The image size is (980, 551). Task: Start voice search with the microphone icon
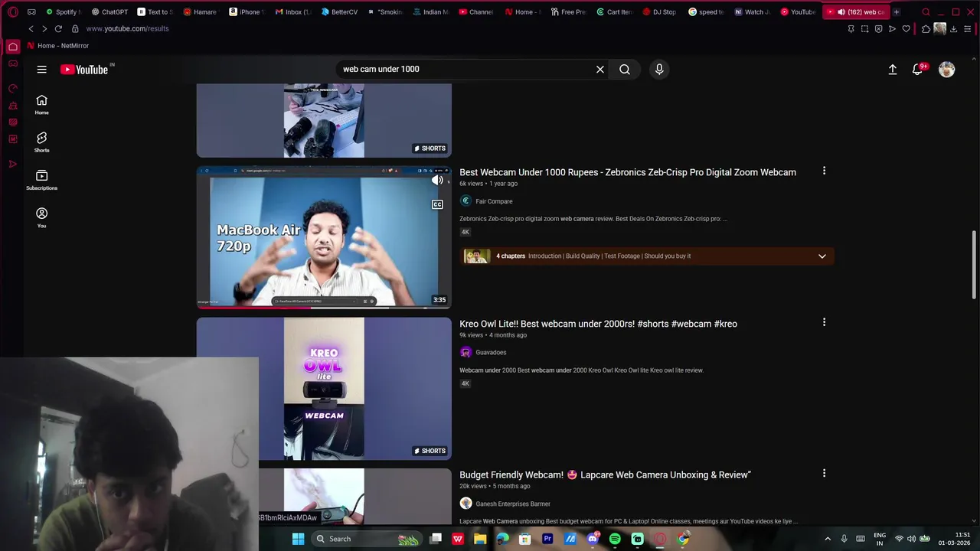tap(659, 69)
